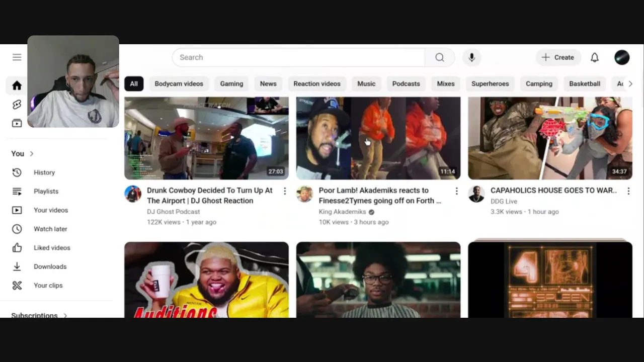Open DJ Ghost Podcast channel name
This screenshot has height=362, width=644.
[x=173, y=212]
